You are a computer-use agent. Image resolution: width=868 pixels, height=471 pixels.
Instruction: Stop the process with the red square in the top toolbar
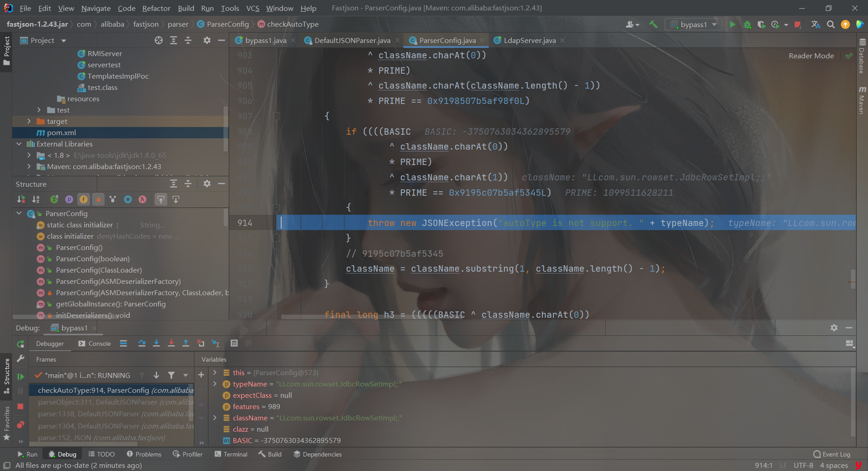coord(798,24)
